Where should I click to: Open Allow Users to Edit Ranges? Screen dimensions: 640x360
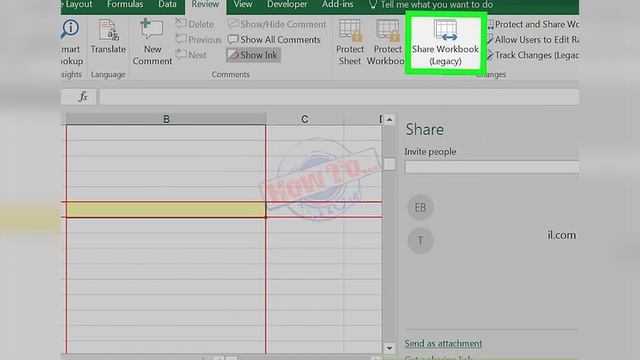533,40
